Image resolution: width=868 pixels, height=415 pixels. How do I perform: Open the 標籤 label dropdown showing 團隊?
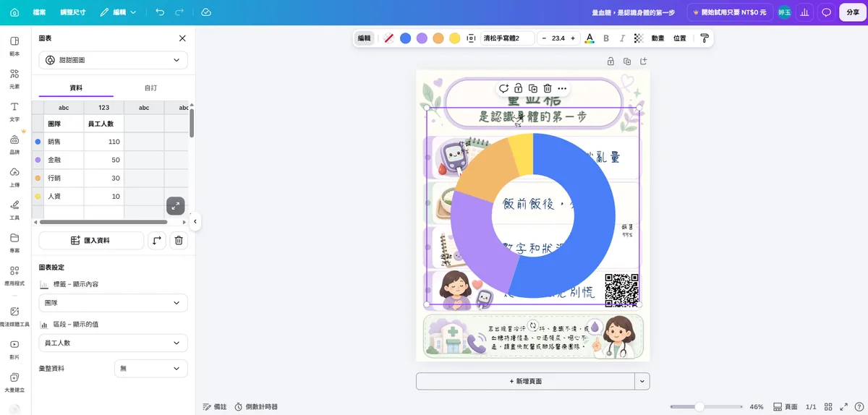pos(113,303)
